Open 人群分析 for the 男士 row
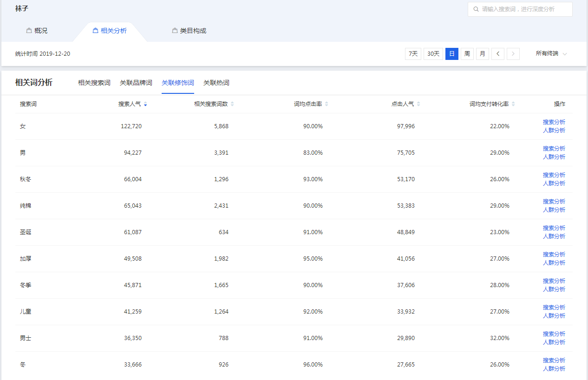Image resolution: width=588 pixels, height=380 pixels. (554, 342)
